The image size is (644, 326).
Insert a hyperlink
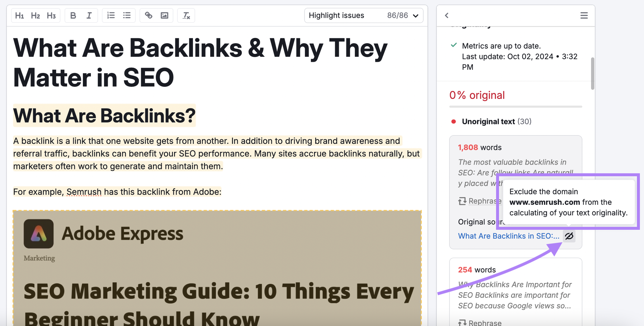[149, 15]
